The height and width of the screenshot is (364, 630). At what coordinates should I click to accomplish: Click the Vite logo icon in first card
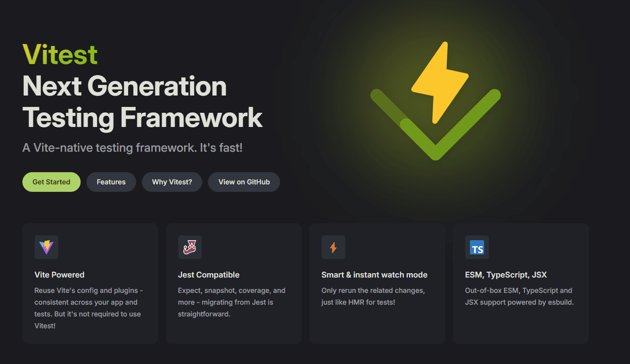[46, 247]
